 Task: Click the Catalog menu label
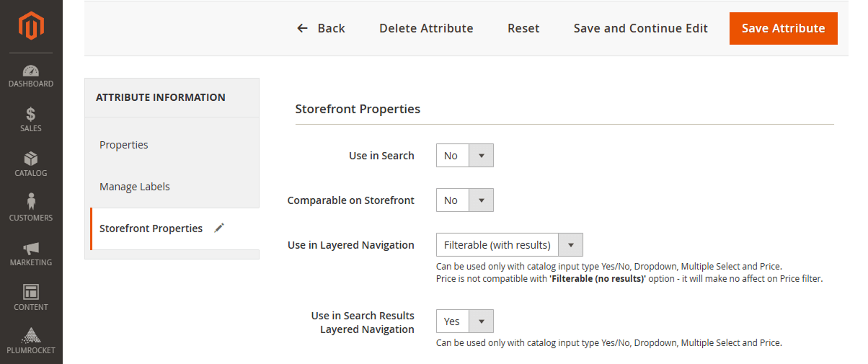point(31,173)
